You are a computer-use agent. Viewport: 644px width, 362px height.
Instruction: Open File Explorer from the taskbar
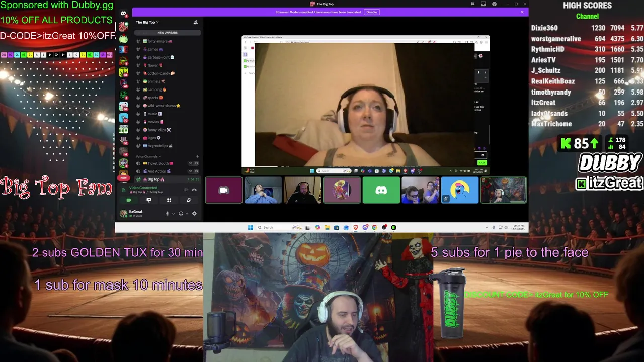327,227
